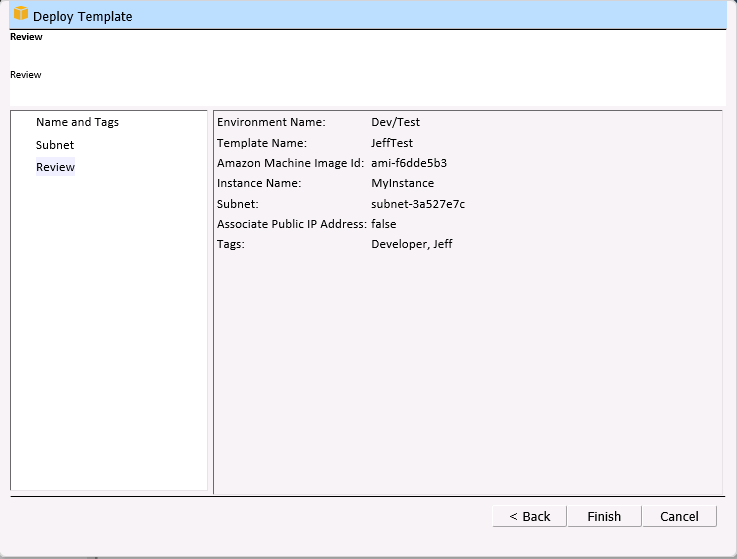Click the orange AWS box icon in title bar

(x=20, y=14)
